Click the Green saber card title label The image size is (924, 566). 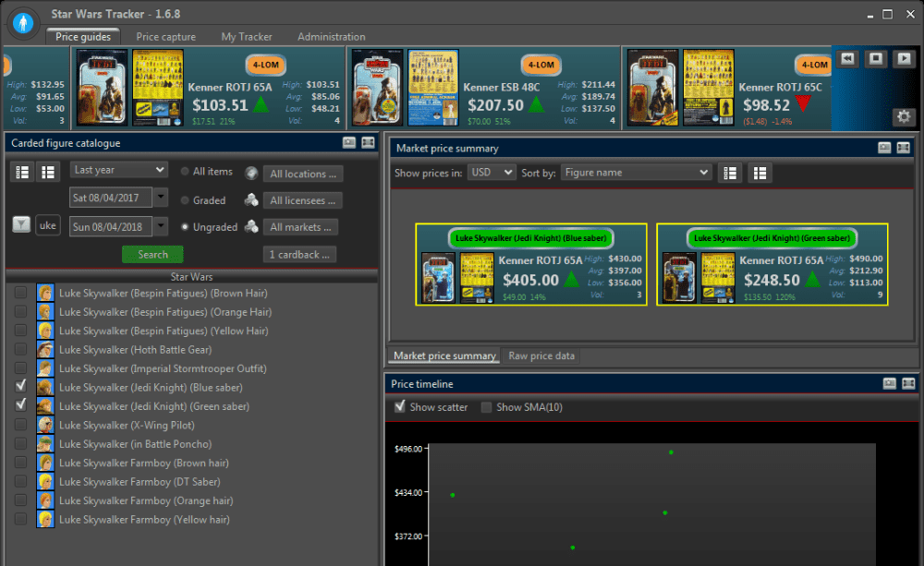point(772,238)
